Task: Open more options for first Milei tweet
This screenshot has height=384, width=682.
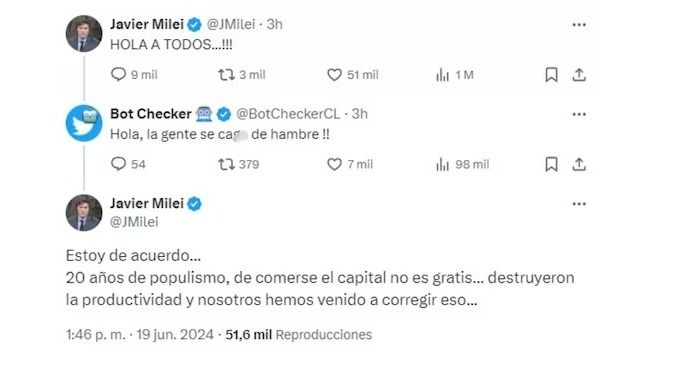Action: pos(579,25)
